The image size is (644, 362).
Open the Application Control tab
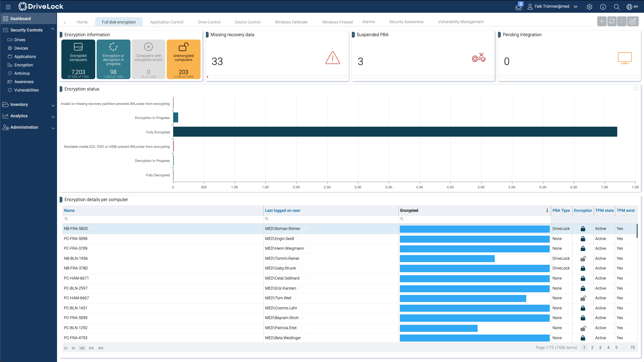click(167, 22)
